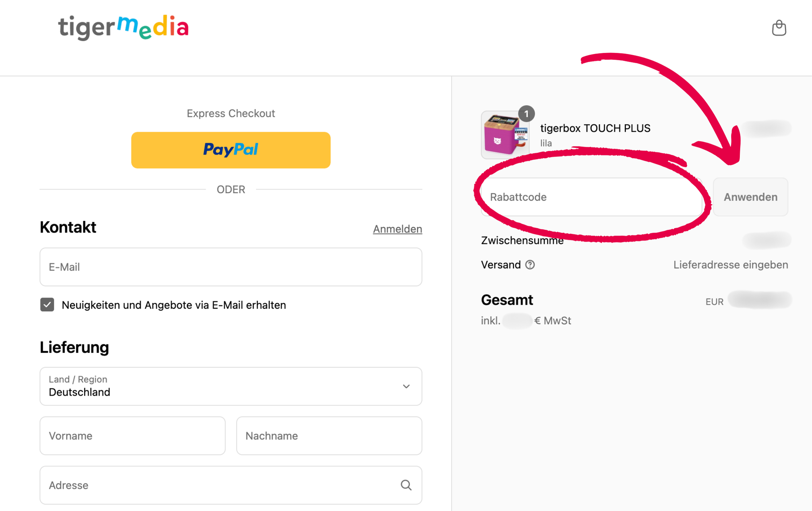Click the Nachname input field
This screenshot has height=511, width=812.
[x=329, y=436]
